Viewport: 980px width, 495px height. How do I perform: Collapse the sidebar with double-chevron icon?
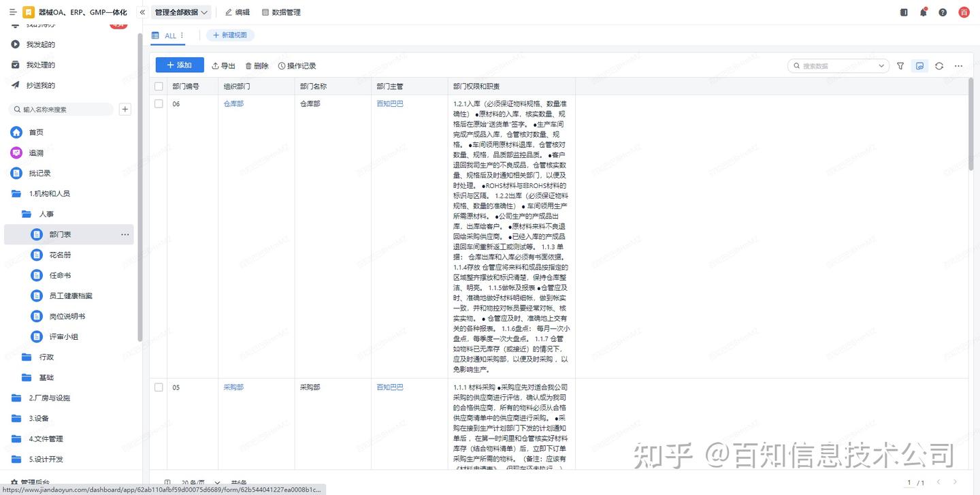click(x=142, y=12)
